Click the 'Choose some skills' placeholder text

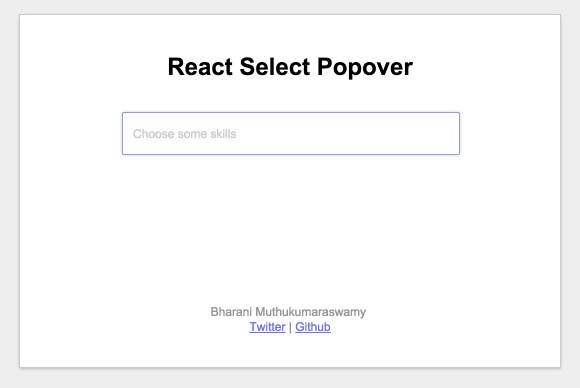[184, 134]
